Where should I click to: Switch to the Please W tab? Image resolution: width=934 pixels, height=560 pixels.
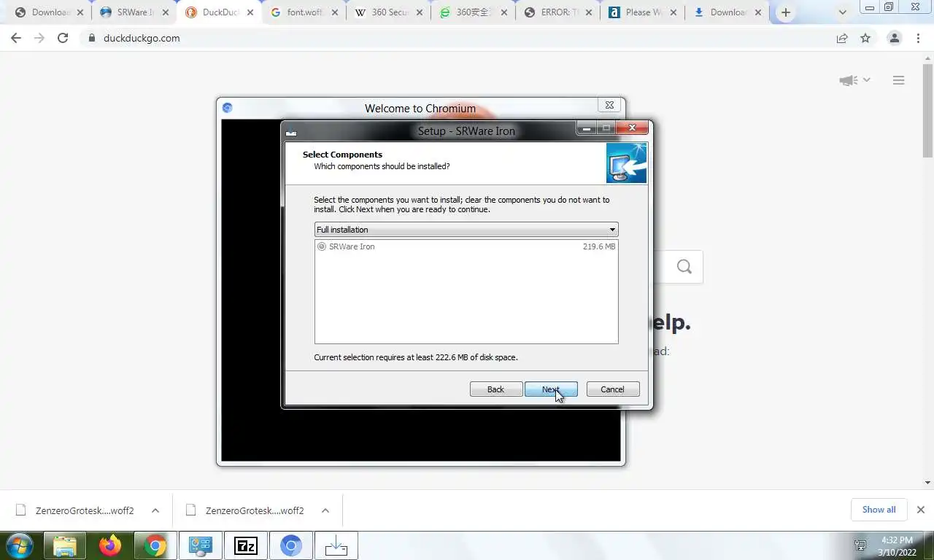coord(641,12)
